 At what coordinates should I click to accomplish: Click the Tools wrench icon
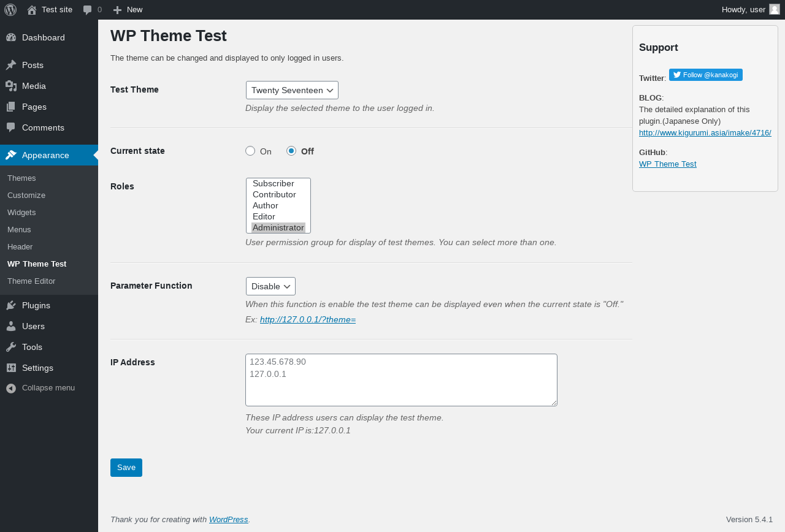click(x=11, y=347)
